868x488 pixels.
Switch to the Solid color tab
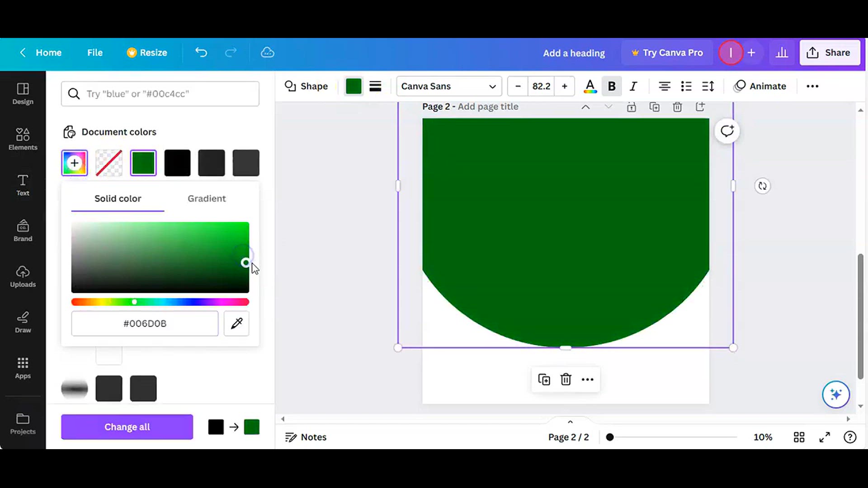(x=118, y=199)
